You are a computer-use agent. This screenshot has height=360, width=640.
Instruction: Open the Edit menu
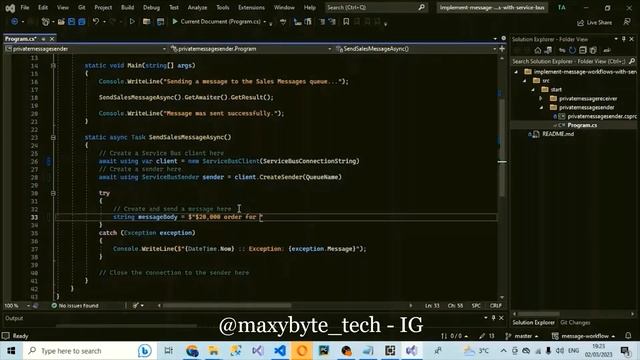click(43, 7)
